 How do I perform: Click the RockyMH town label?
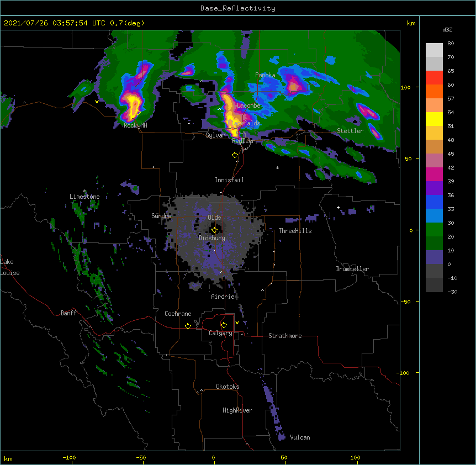[135, 125]
